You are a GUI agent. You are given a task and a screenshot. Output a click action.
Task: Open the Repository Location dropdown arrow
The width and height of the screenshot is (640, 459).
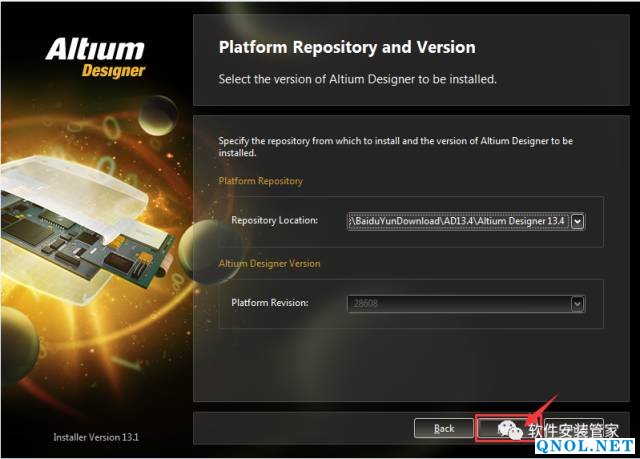(577, 221)
